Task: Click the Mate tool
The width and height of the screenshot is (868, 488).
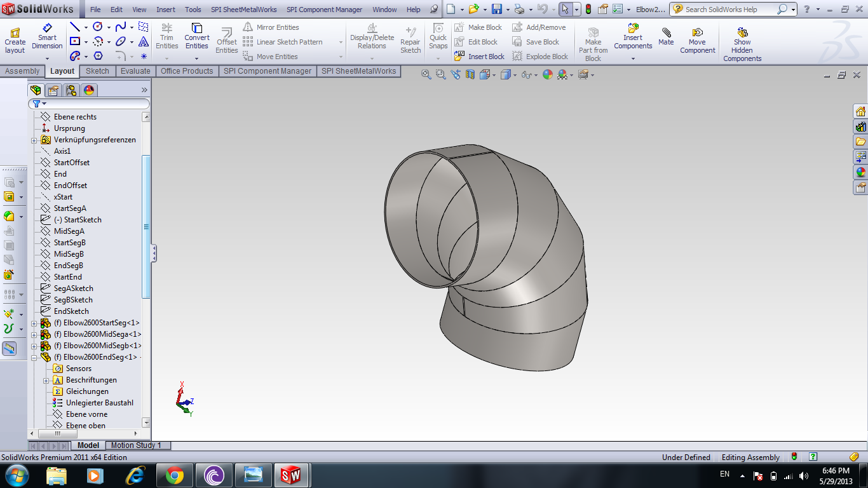Action: click(666, 37)
